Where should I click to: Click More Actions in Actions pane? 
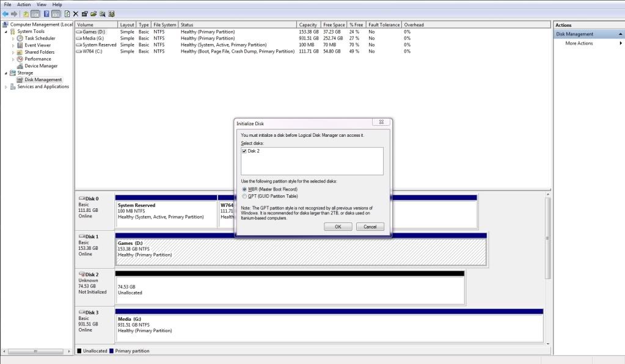point(579,43)
